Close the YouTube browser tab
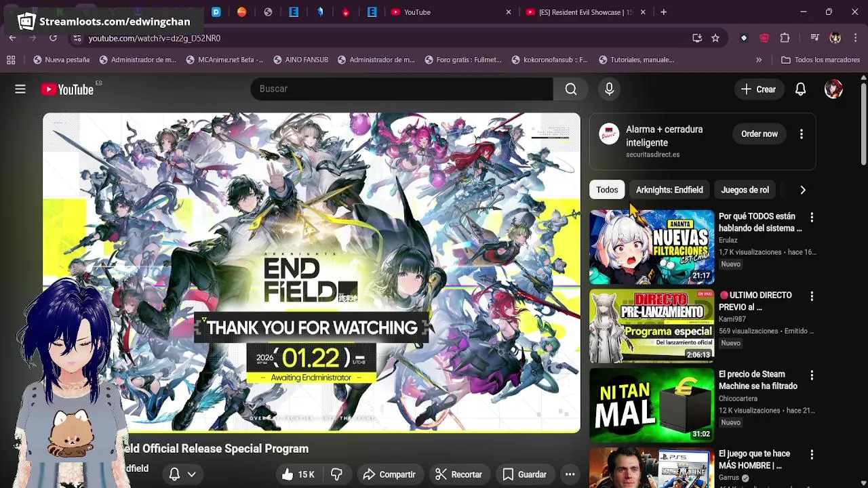 coord(509,12)
